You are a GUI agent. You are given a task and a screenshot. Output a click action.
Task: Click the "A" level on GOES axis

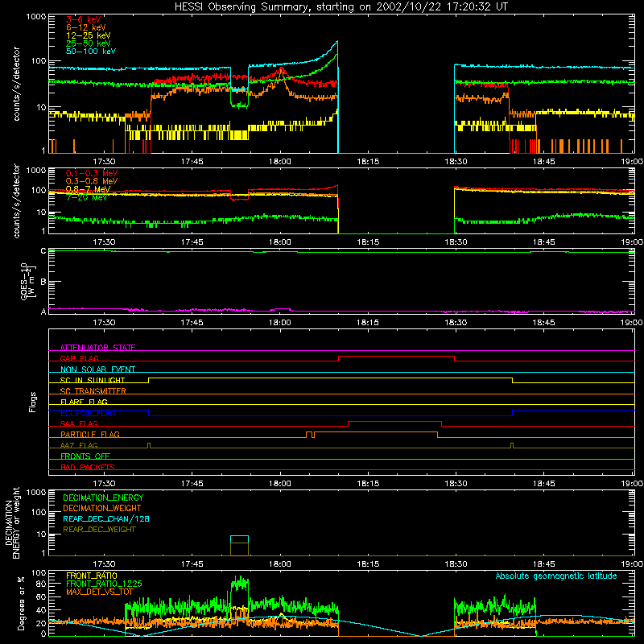(43, 312)
